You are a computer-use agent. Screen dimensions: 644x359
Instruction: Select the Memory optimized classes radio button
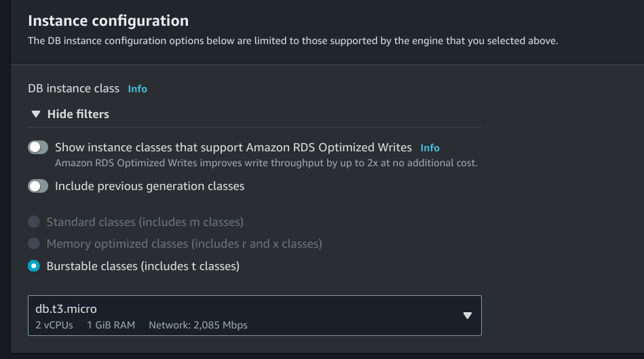point(34,244)
